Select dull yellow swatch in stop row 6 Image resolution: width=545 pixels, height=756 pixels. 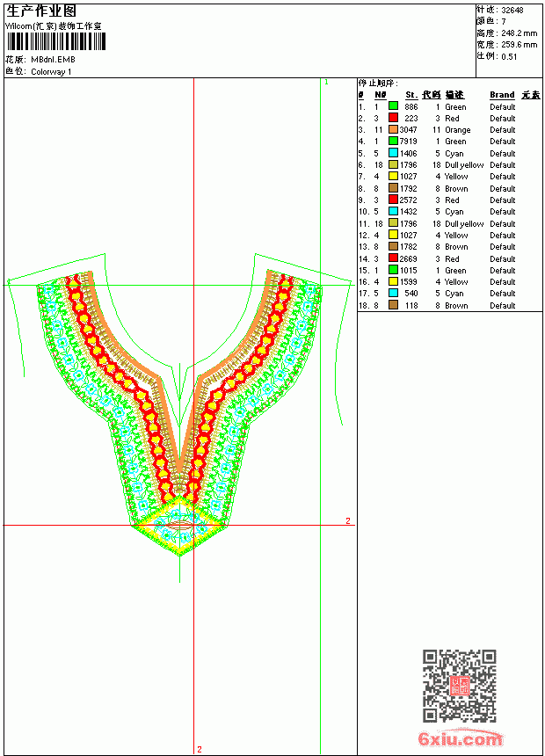click(393, 164)
